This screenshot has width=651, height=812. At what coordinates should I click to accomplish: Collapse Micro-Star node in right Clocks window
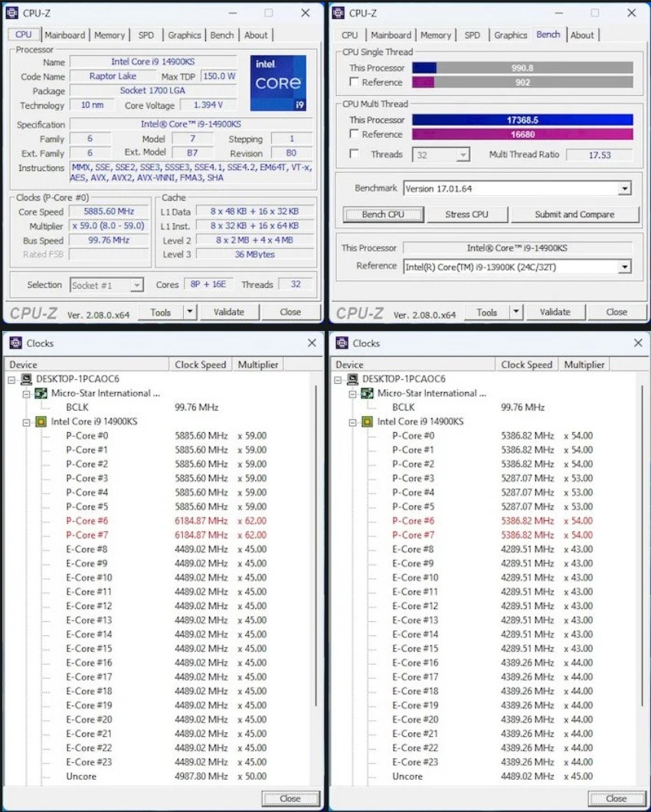pos(352,394)
